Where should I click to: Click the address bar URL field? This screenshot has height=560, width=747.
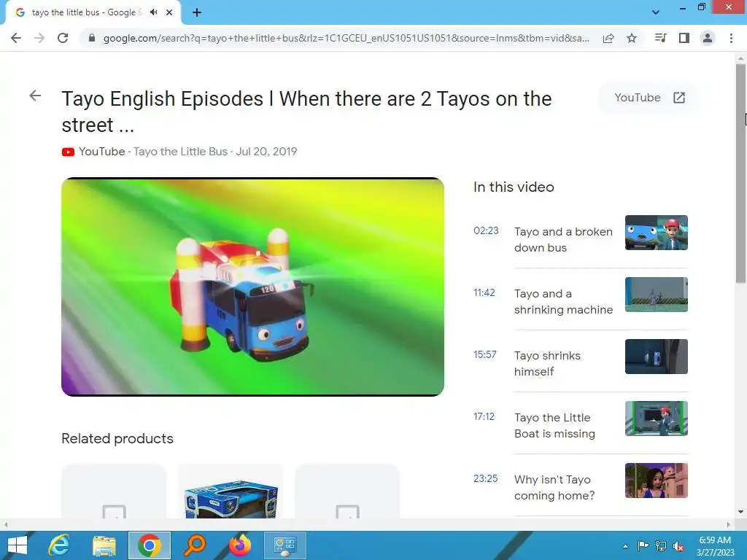tap(346, 38)
